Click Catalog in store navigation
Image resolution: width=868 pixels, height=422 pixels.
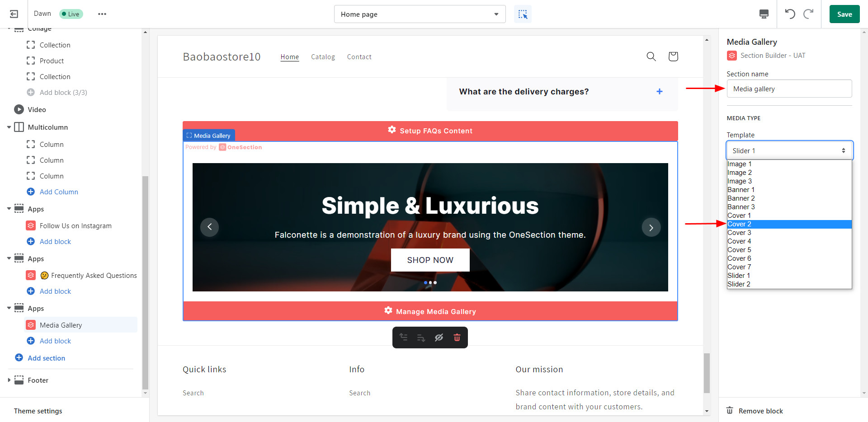coord(323,57)
